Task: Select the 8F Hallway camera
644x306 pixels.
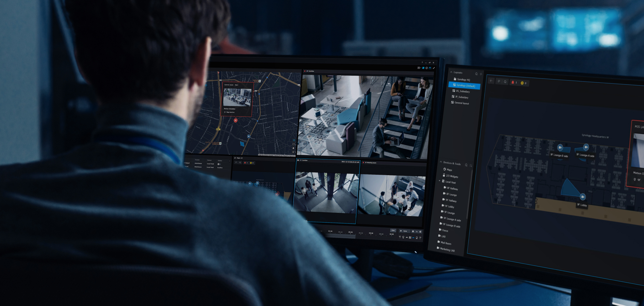Action: click(x=450, y=188)
